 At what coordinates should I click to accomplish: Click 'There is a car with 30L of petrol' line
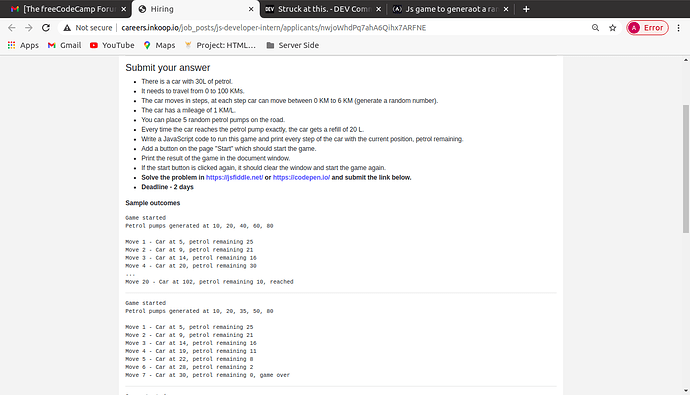pyautogui.click(x=187, y=81)
